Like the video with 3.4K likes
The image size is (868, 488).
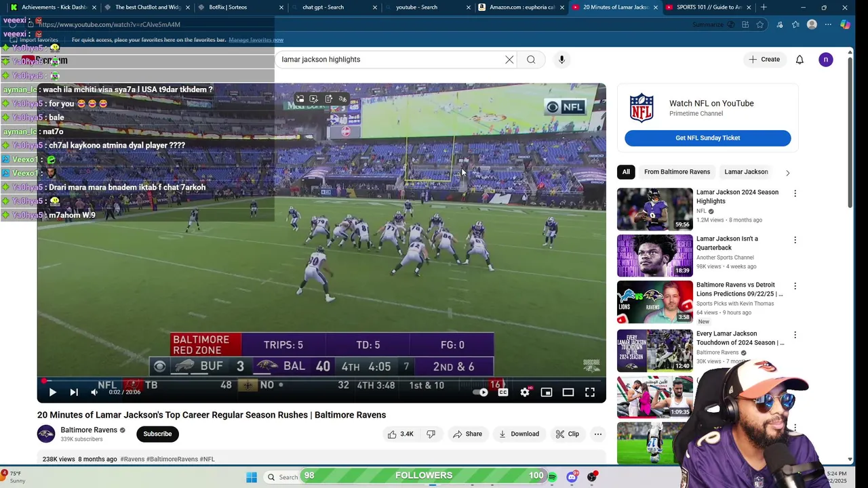(401, 434)
